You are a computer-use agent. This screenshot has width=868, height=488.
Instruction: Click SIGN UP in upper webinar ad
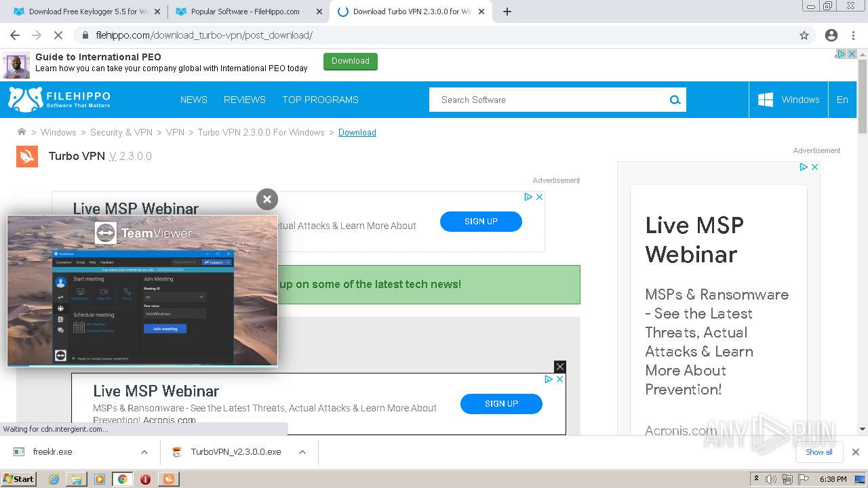tap(481, 222)
